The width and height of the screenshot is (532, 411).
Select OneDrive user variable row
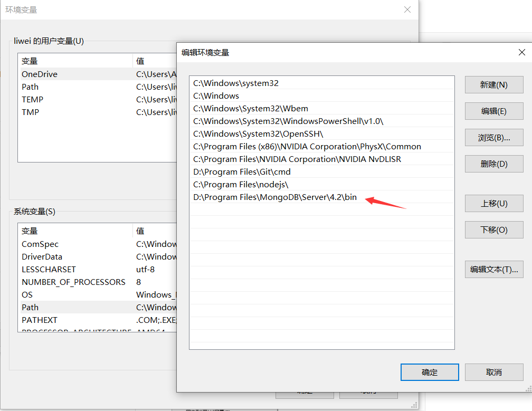pyautogui.click(x=97, y=74)
